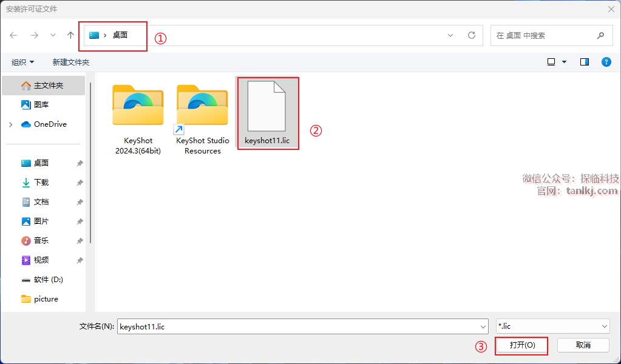Click 打开(O) button
The image size is (621, 364).
[x=522, y=345]
